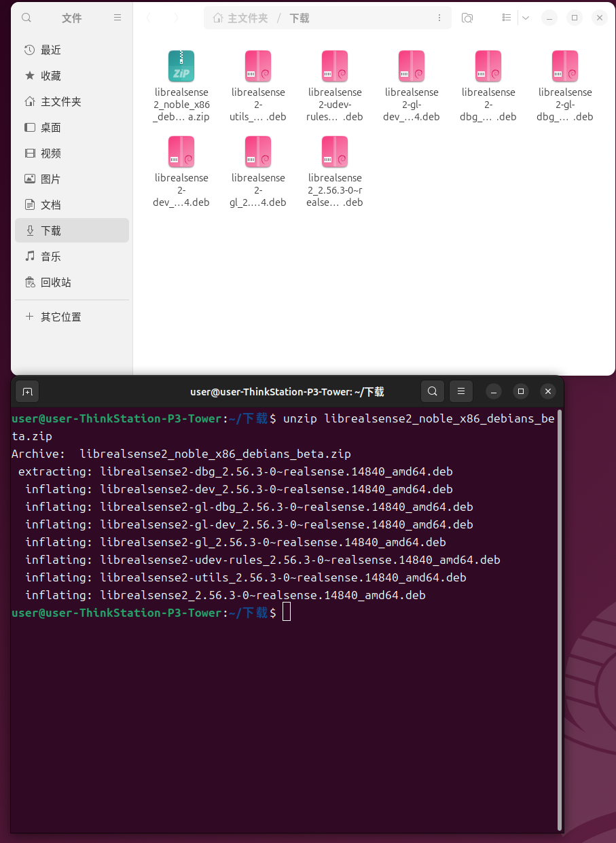
Task: Click the terminal prompt cursor
Action: (287, 613)
